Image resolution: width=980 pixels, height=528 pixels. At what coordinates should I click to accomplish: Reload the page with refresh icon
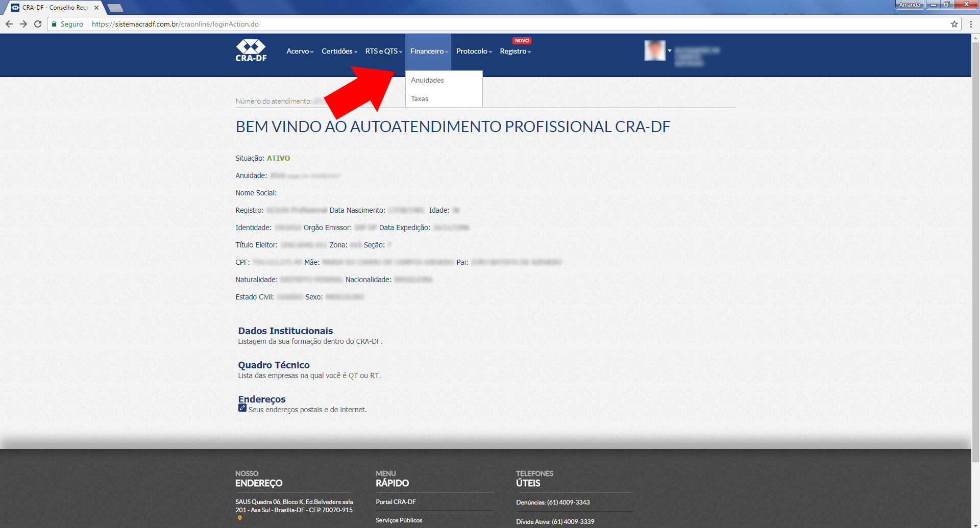point(38,24)
